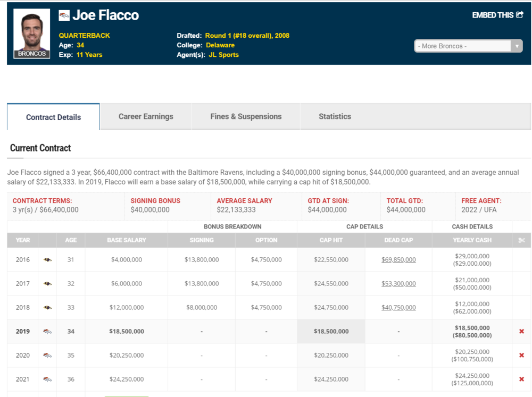532x397 pixels.
Task: Click the red X cut icon for 2019
Action: click(521, 331)
